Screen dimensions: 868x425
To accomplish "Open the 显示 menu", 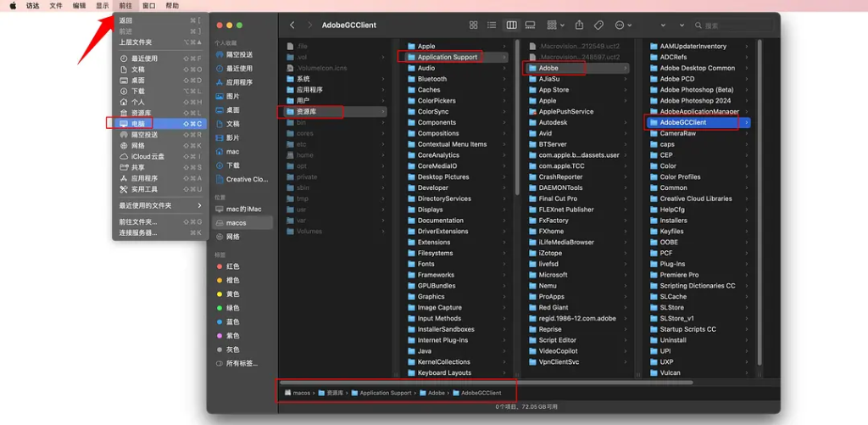I will click(x=103, y=6).
